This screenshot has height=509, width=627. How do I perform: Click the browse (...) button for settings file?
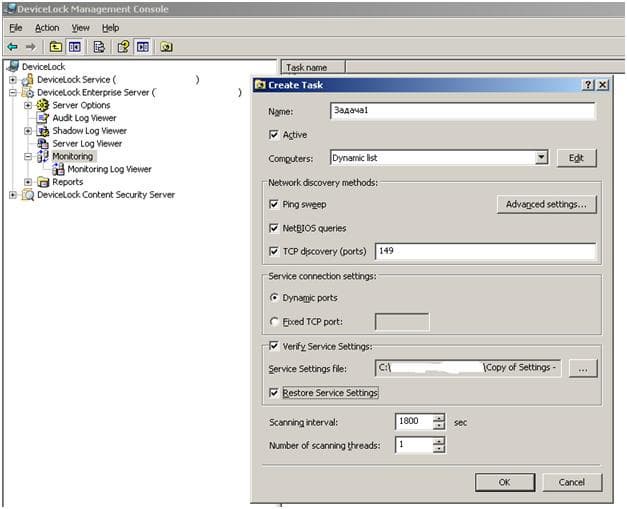583,368
